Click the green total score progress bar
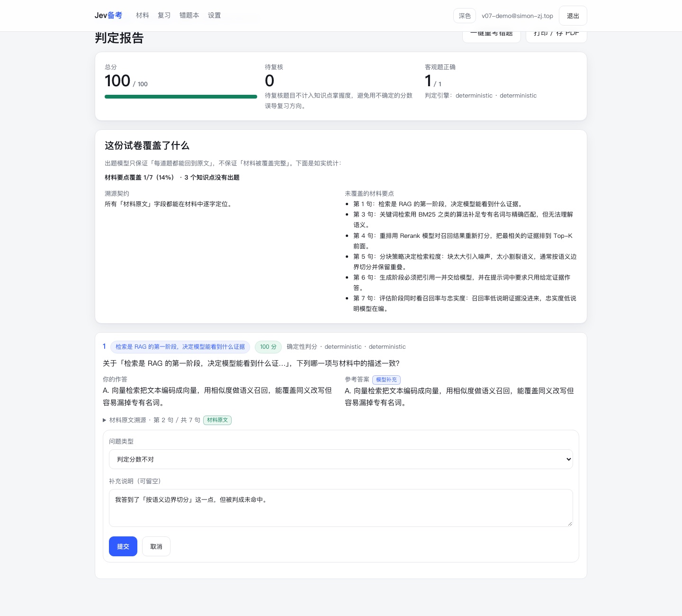Viewport: 682px width, 616px height. pyautogui.click(x=181, y=97)
